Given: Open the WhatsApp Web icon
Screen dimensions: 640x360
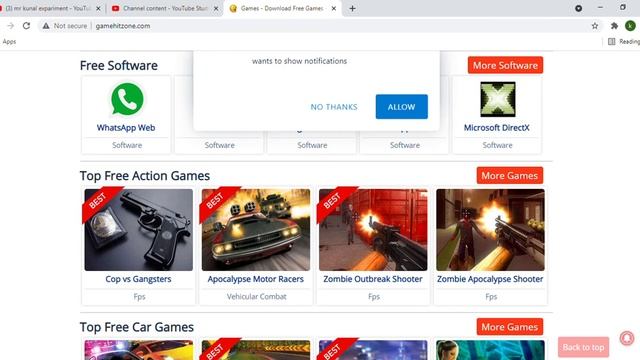Looking at the screenshot, I should tap(127, 99).
